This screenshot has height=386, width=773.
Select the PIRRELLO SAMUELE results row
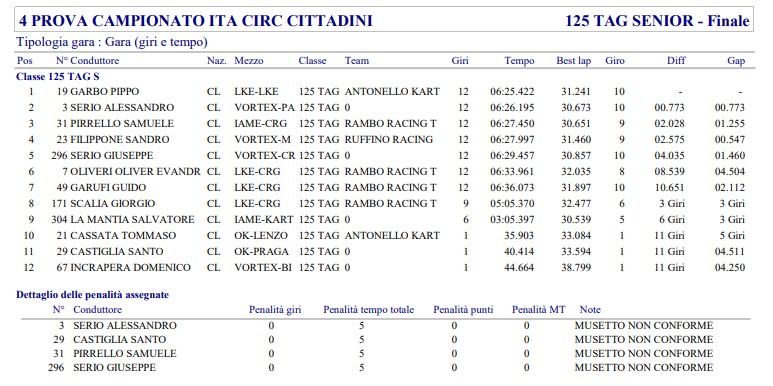[381, 123]
